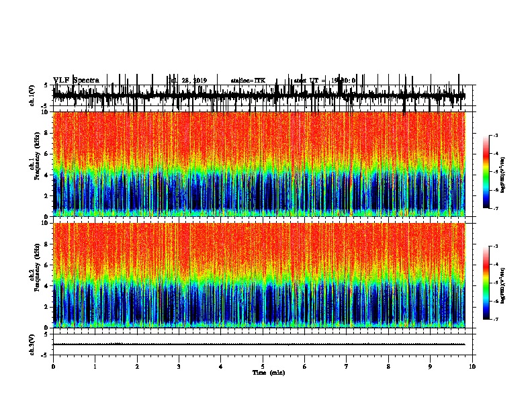Click the lower colorbar of ch.2 spectrogram
Image resolution: width=532 pixels, height=411 pixels.
click(486, 283)
